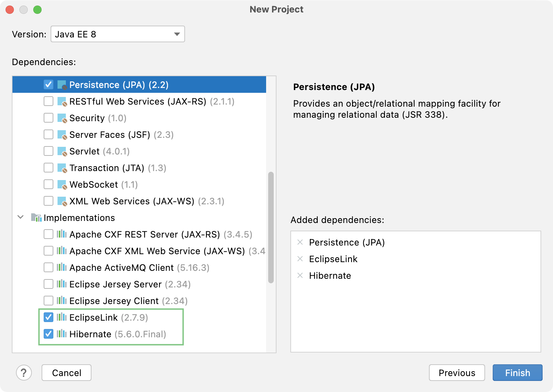
Task: Uncheck the Hibernate checkbox
Action: tap(49, 334)
